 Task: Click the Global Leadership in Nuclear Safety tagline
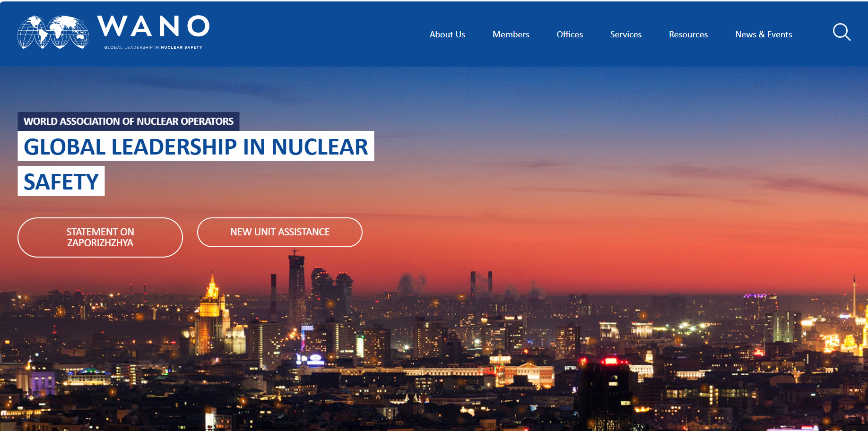[x=152, y=47]
